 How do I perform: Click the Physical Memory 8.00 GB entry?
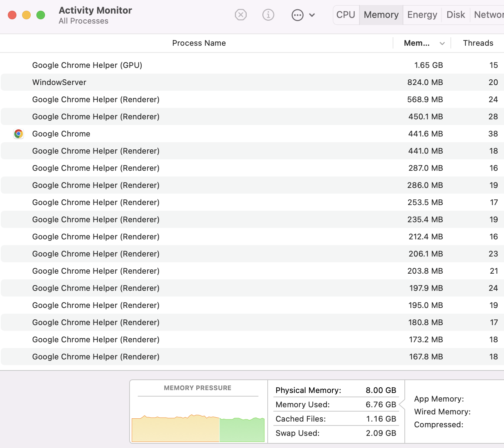(336, 390)
